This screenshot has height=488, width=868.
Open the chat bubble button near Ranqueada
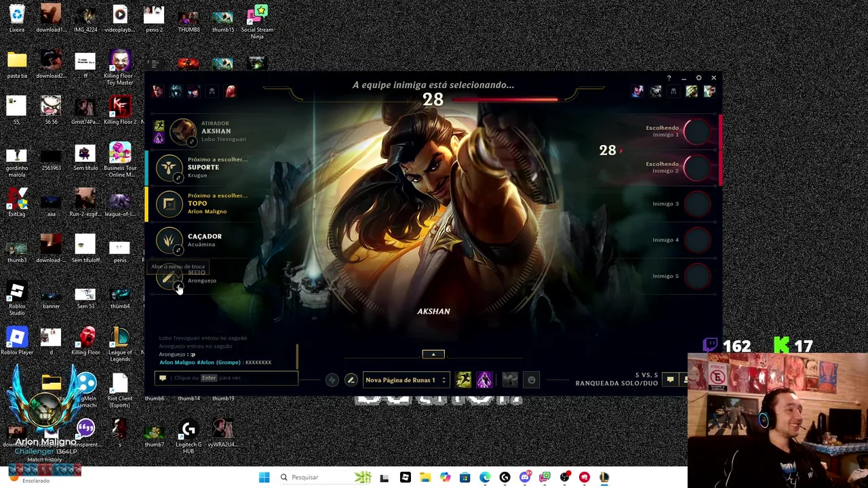pyautogui.click(x=670, y=380)
